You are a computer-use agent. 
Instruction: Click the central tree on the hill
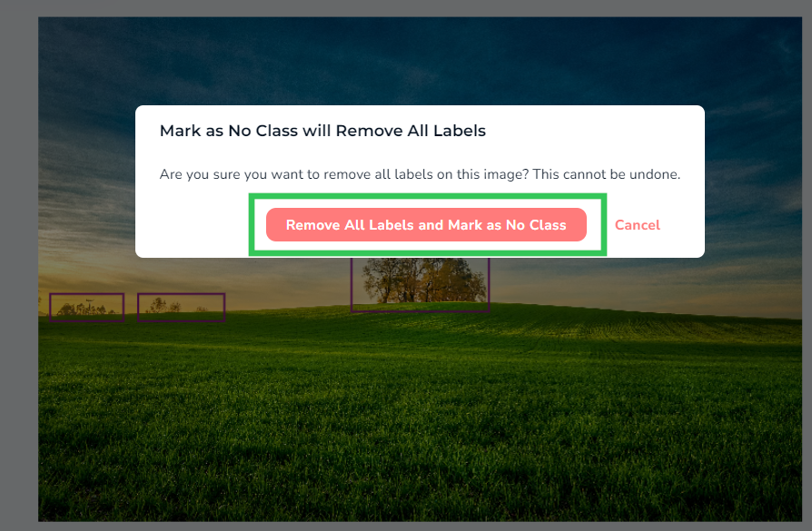422,280
